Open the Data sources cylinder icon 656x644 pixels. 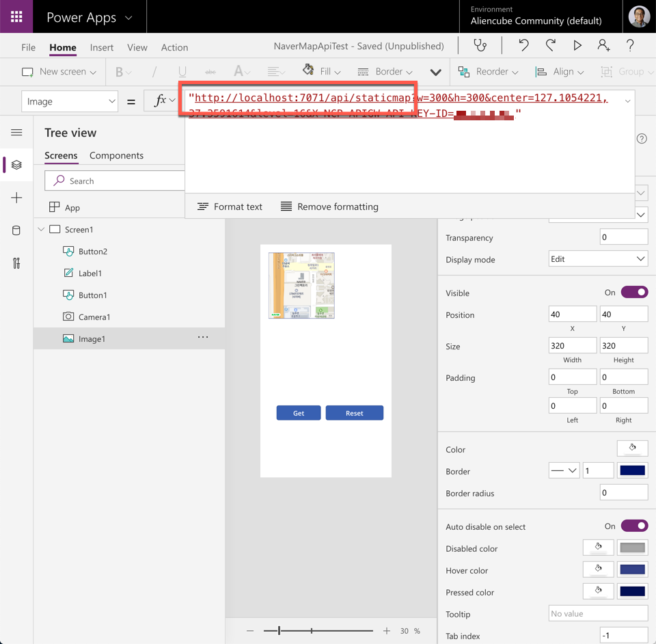click(16, 230)
